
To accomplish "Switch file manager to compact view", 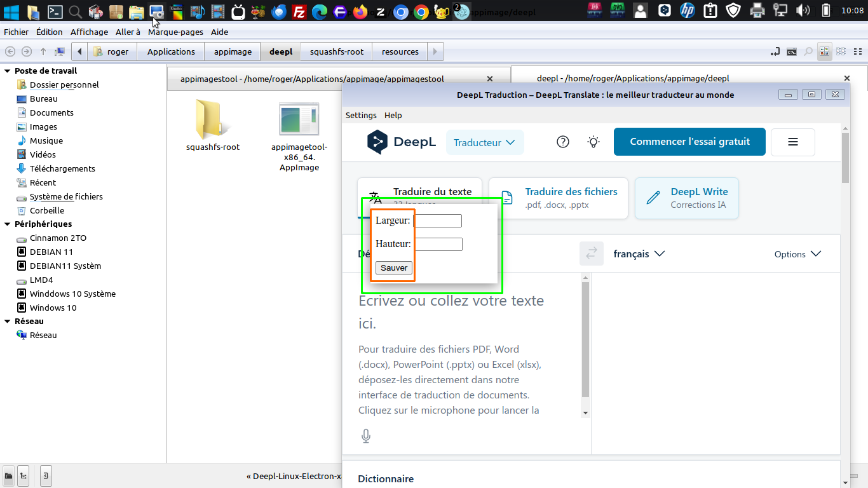I will coord(857,52).
